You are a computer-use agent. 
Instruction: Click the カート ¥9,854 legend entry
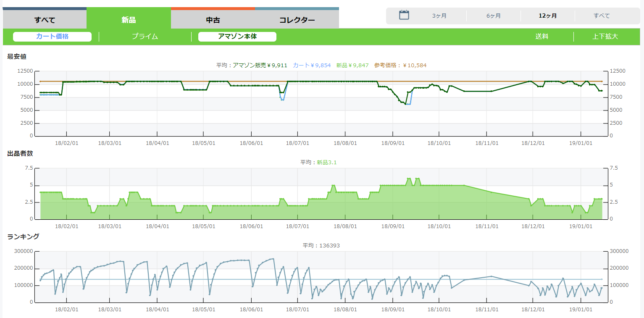point(312,65)
